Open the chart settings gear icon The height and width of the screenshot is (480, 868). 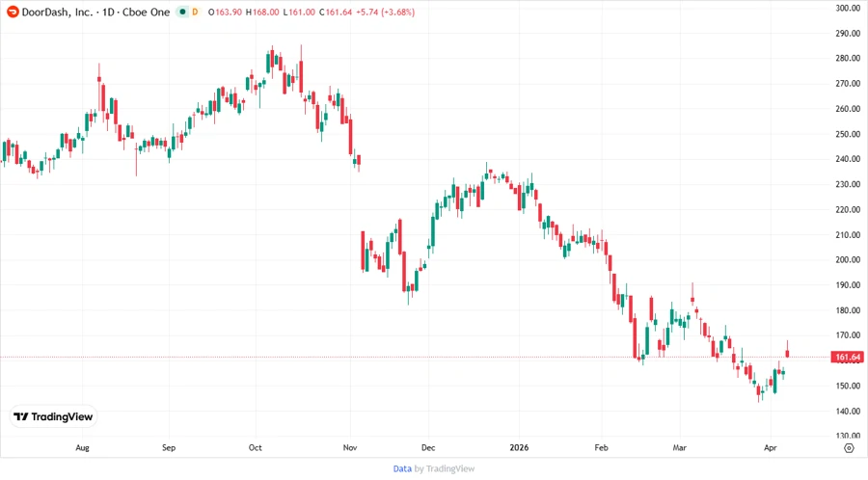pos(849,448)
